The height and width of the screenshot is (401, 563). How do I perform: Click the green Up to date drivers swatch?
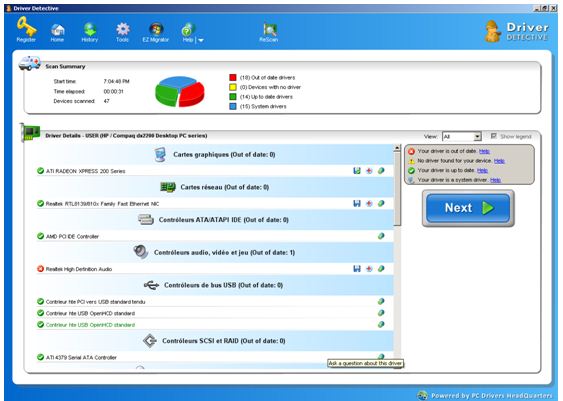[233, 97]
